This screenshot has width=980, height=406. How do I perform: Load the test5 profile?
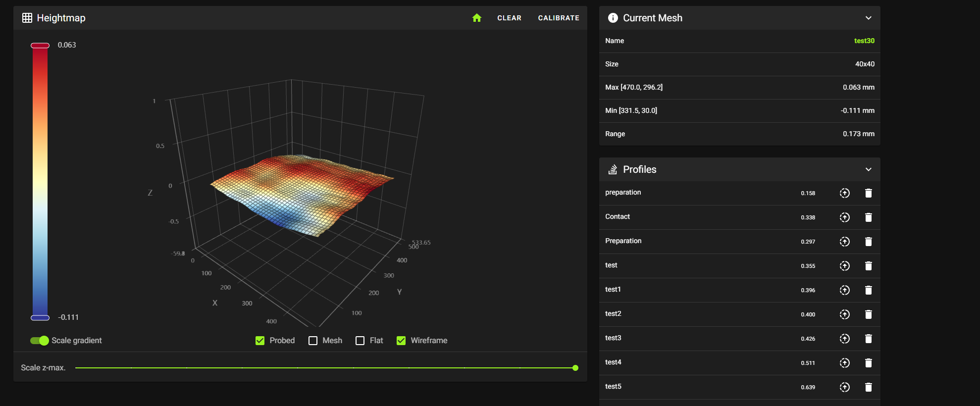(x=845, y=387)
